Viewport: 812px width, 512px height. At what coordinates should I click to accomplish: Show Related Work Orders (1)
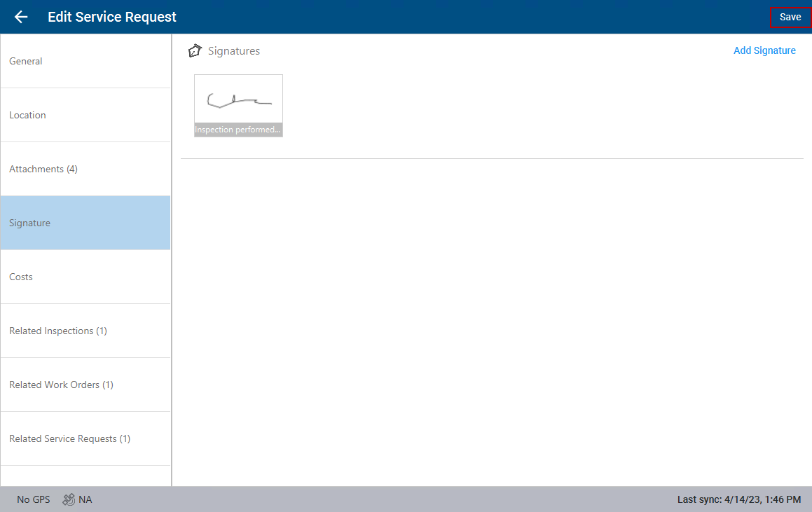point(85,385)
